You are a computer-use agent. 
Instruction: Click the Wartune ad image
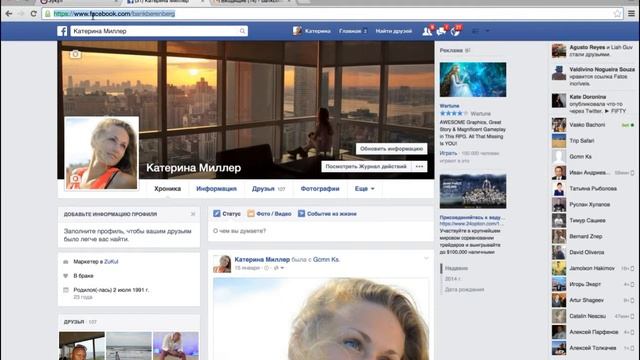click(x=473, y=80)
